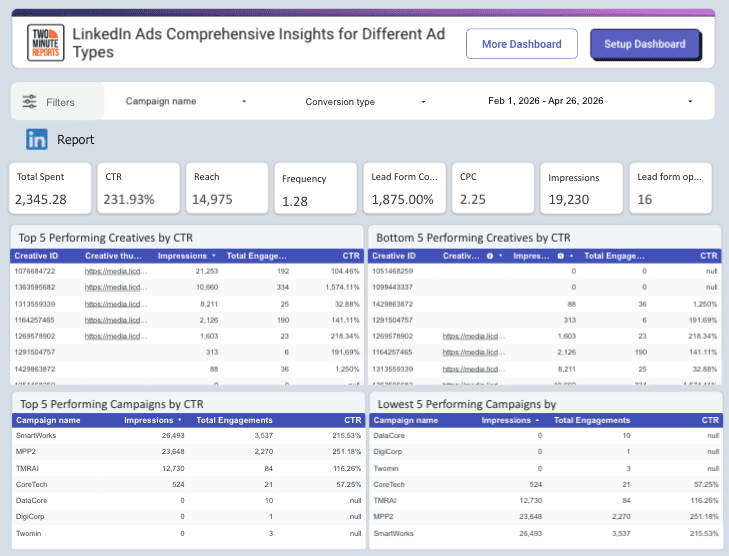Click the More Dashboard button
The height and width of the screenshot is (556, 729).
(x=522, y=44)
